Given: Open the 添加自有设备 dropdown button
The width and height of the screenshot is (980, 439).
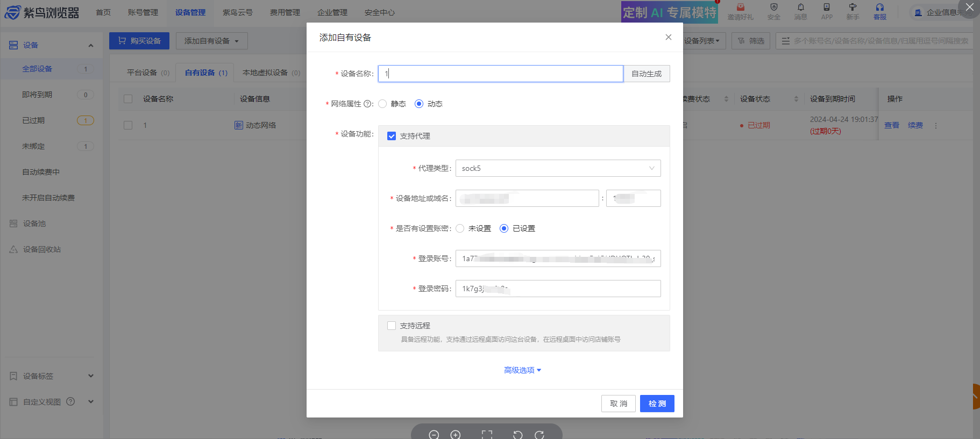Looking at the screenshot, I should pyautogui.click(x=211, y=41).
